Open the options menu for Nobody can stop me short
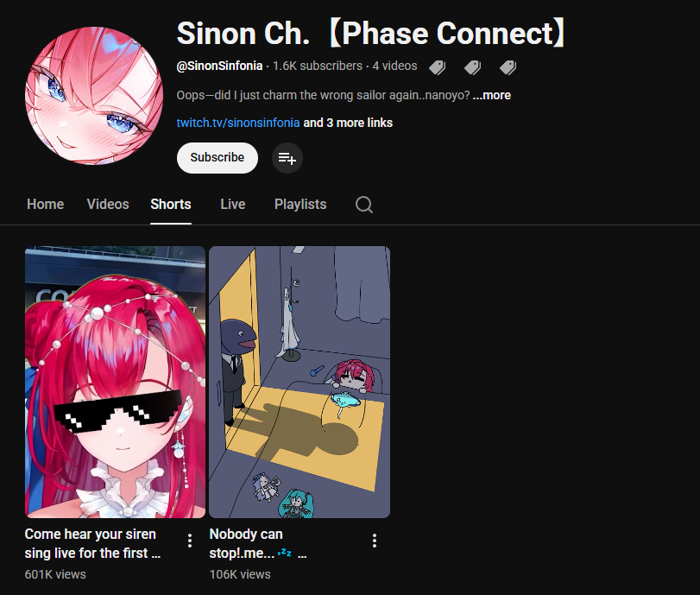The image size is (700, 595). (x=375, y=541)
